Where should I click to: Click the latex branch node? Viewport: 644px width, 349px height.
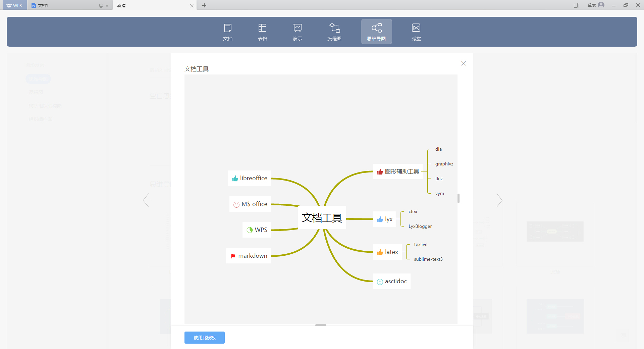(x=387, y=252)
